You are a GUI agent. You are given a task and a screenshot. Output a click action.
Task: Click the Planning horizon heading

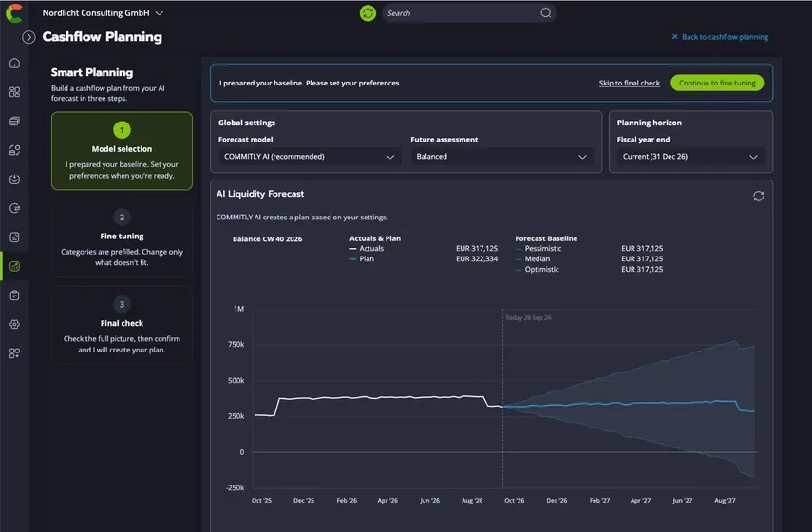point(649,123)
